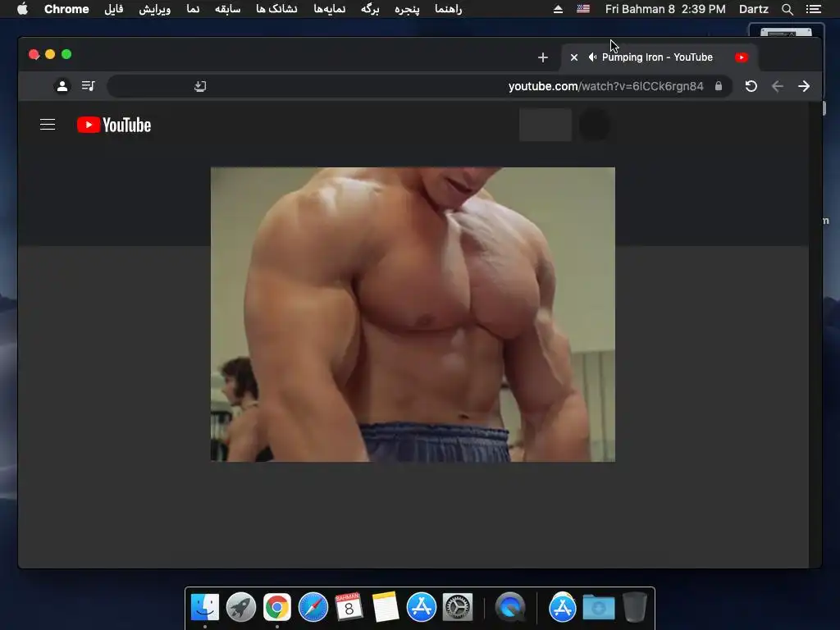840x630 pixels.
Task: Reload the page with the refresh icon
Action: coord(751,86)
